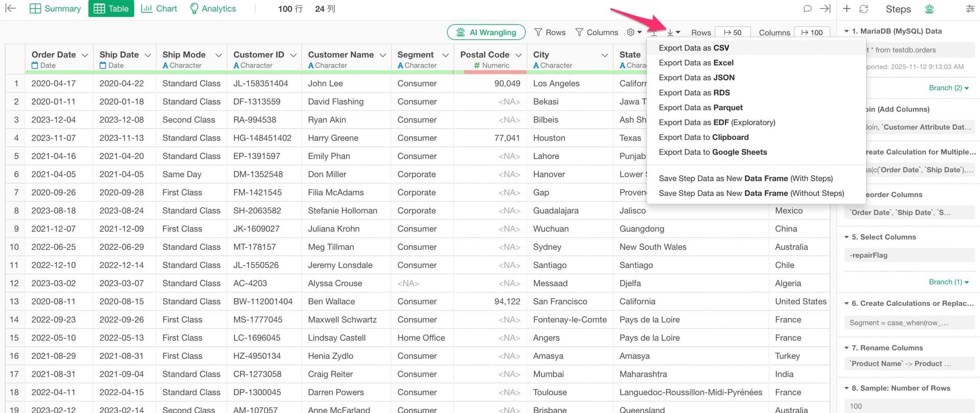Collapse the left panel with the arrow icon
The height and width of the screenshot is (413, 980).
click(x=11, y=9)
